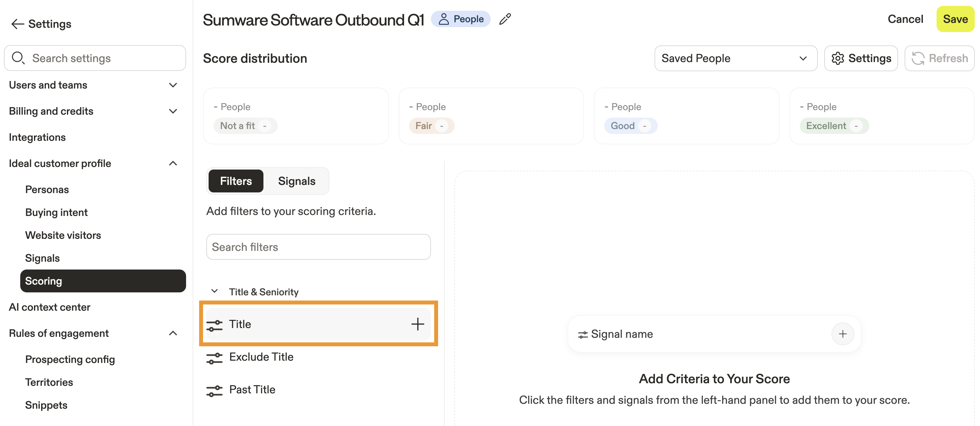
Task: Collapse the Title & Seniority group
Action: point(214,291)
